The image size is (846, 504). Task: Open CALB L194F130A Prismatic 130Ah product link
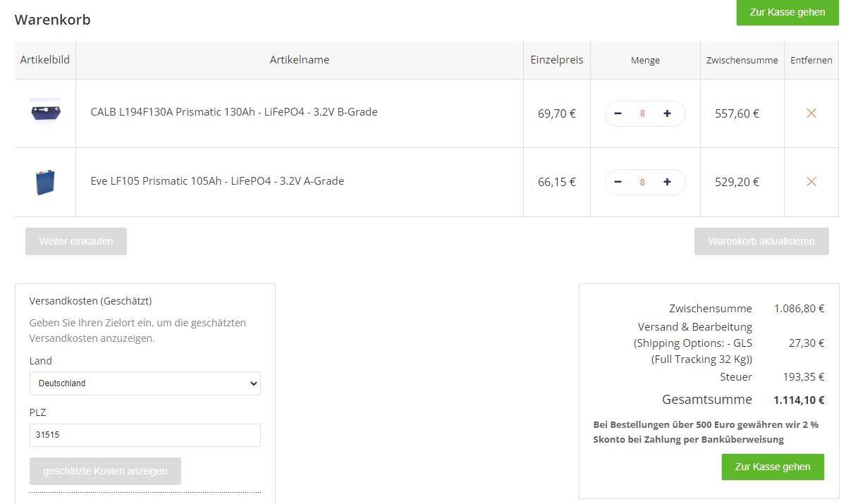234,111
